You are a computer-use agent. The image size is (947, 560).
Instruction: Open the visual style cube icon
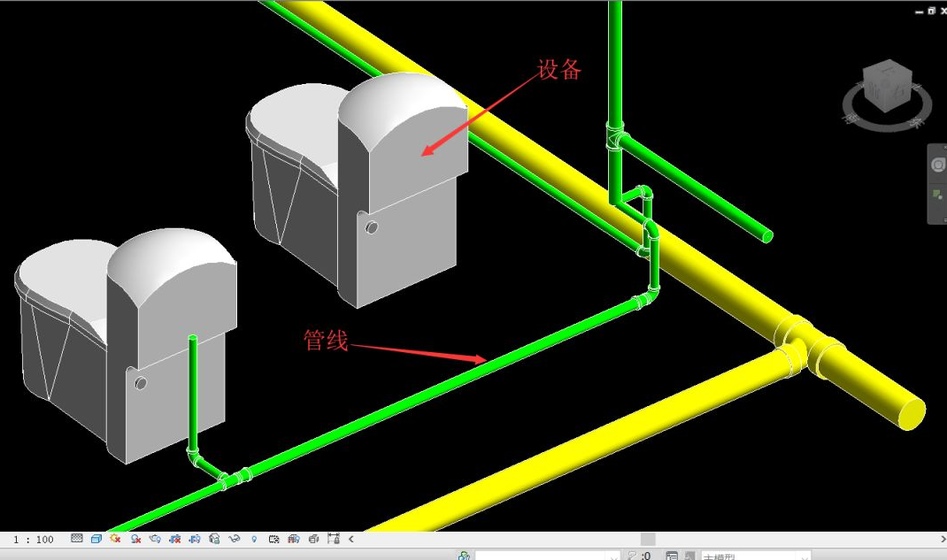point(96,539)
